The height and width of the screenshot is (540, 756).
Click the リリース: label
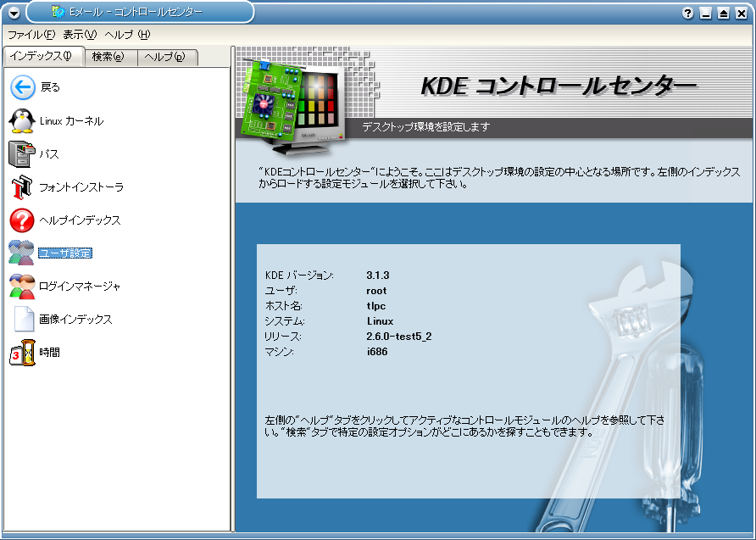(x=283, y=337)
